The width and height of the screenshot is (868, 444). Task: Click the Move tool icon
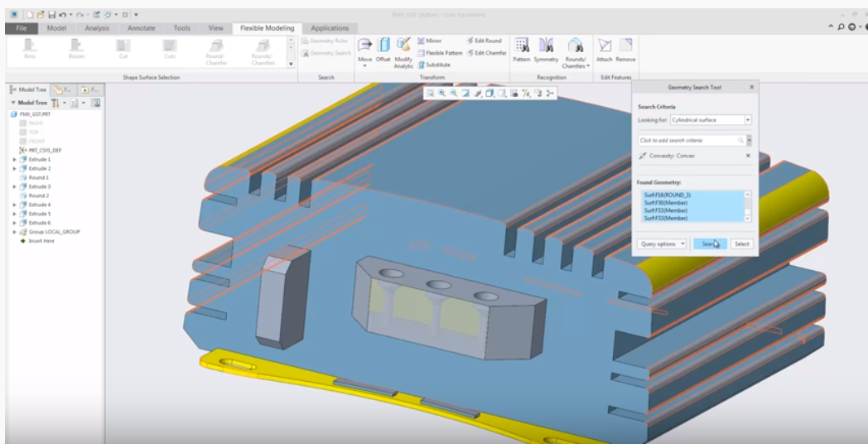click(x=364, y=47)
